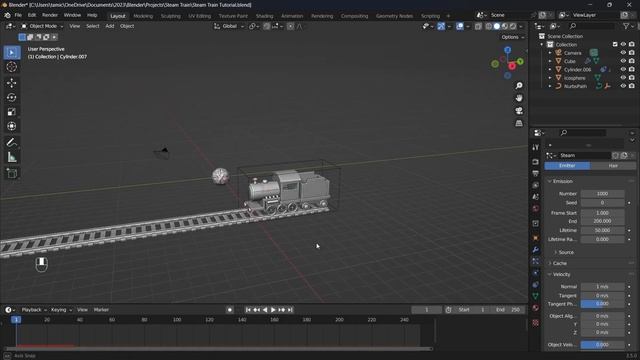Open the viewport Add menu
Screen dimensions: 640x360
tap(110, 26)
